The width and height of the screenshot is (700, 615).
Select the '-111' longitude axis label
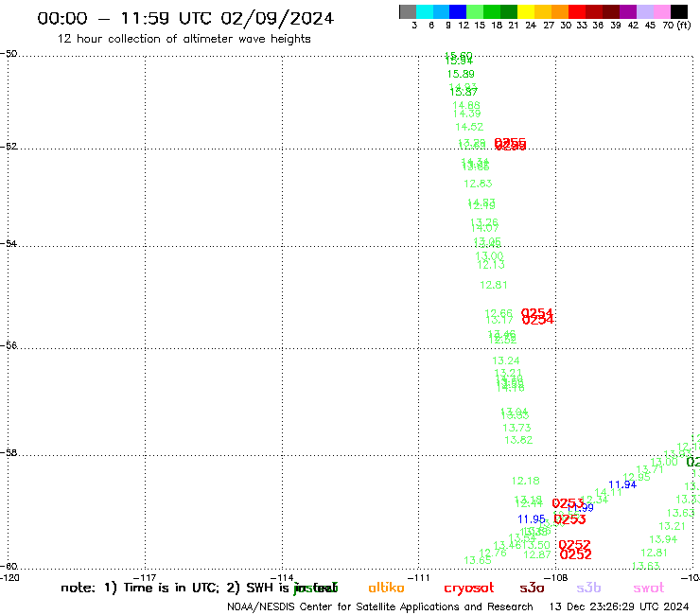tap(418, 577)
